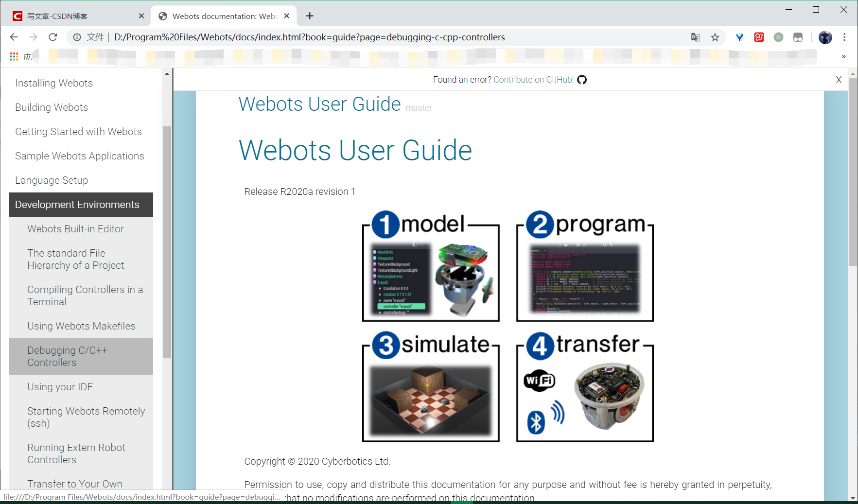The image size is (858, 504).
Task: Open the Google Translate icon in address bar
Action: pos(696,37)
